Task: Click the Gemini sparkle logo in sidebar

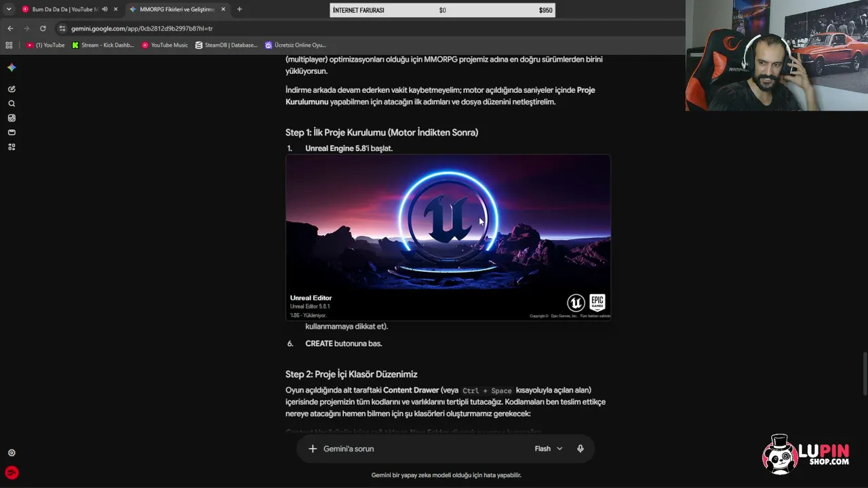Action: click(x=12, y=68)
